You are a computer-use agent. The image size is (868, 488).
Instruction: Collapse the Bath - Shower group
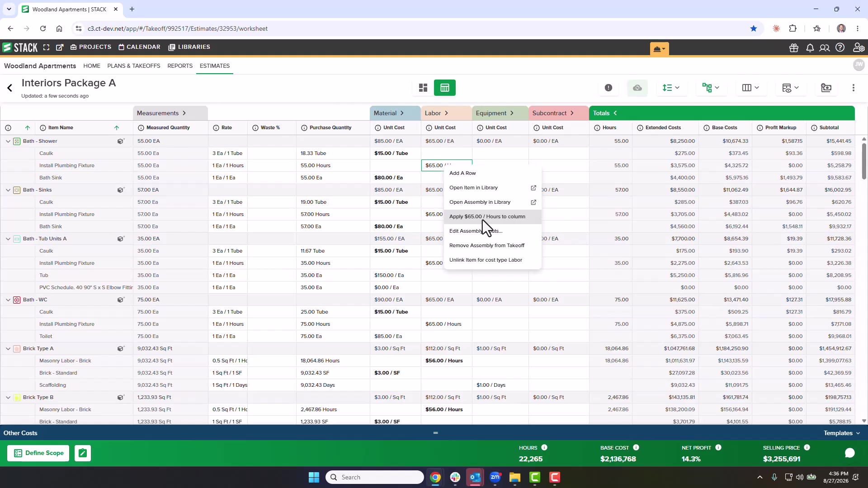pos(8,141)
